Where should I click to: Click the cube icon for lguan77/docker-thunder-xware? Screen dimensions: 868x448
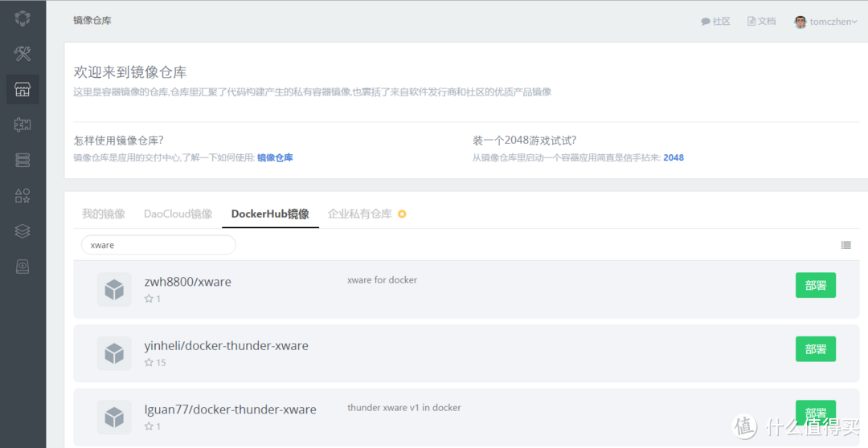[114, 417]
